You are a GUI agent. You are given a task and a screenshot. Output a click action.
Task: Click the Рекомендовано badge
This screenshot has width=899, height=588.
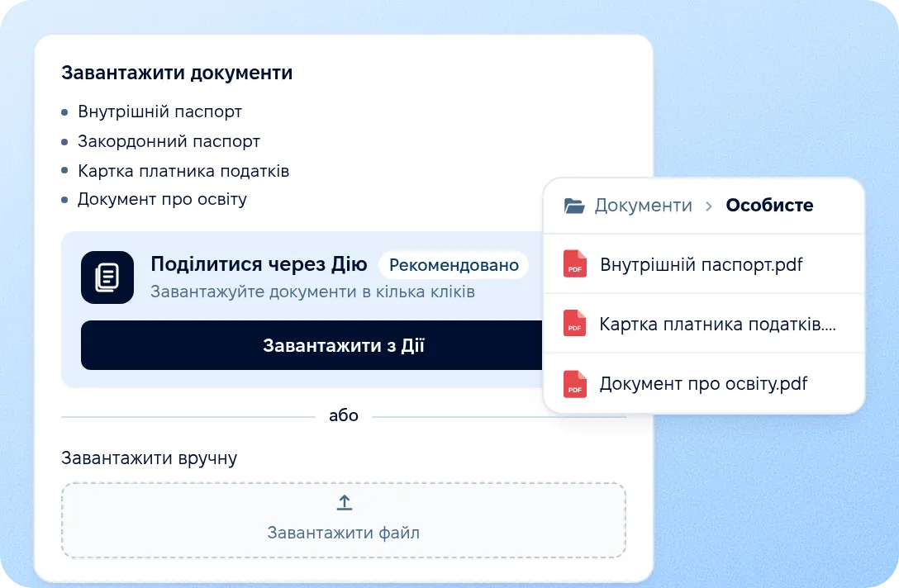click(454, 265)
